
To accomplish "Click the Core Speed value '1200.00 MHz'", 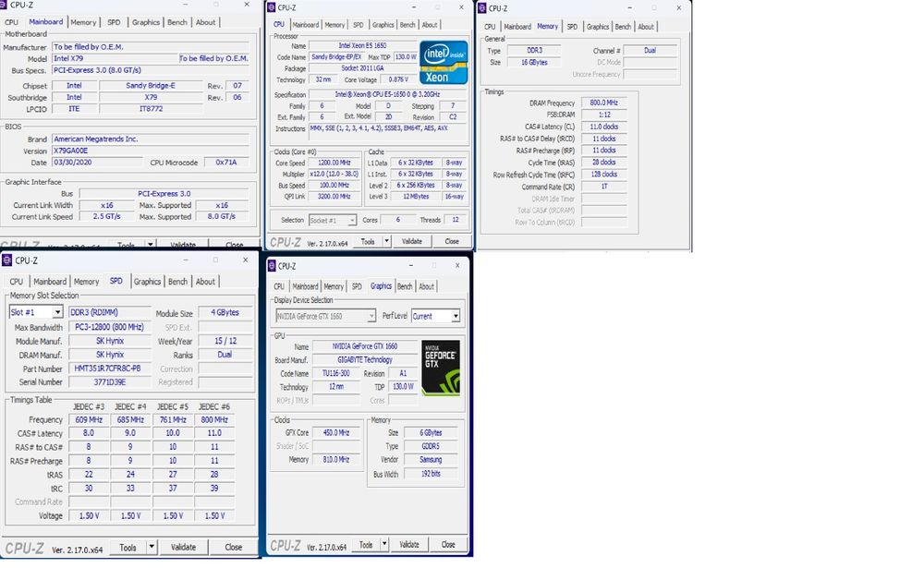I will tap(334, 163).
